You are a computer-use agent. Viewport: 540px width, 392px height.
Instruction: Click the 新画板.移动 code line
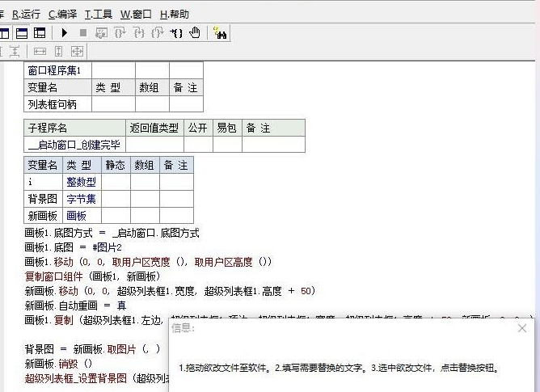tap(170, 291)
